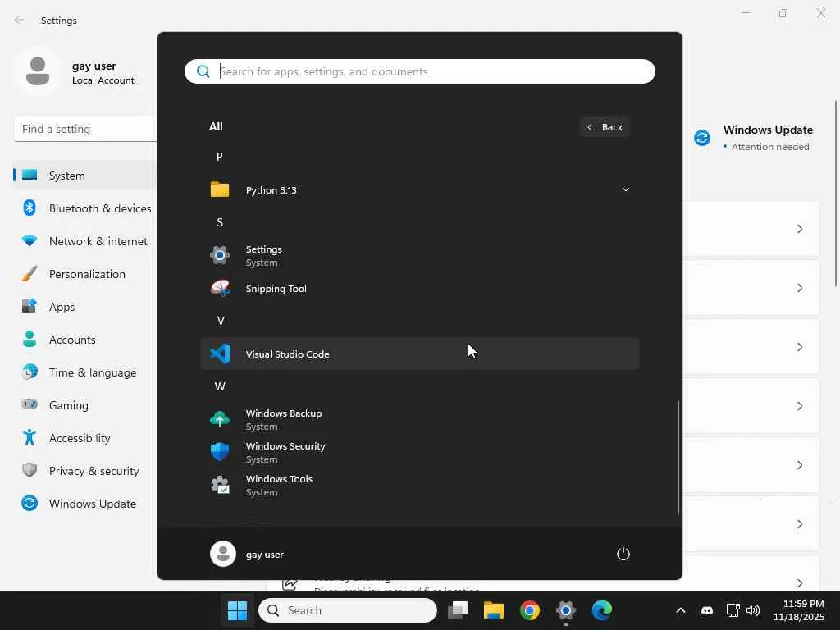Select System in the Settings sidebar
The height and width of the screenshot is (630, 840).
coord(85,176)
